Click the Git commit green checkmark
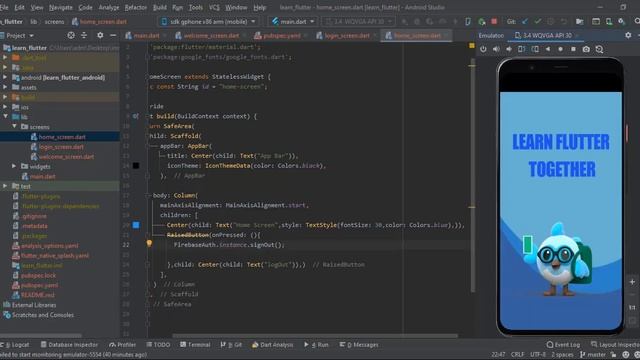640x360 pixels. [x=538, y=21]
